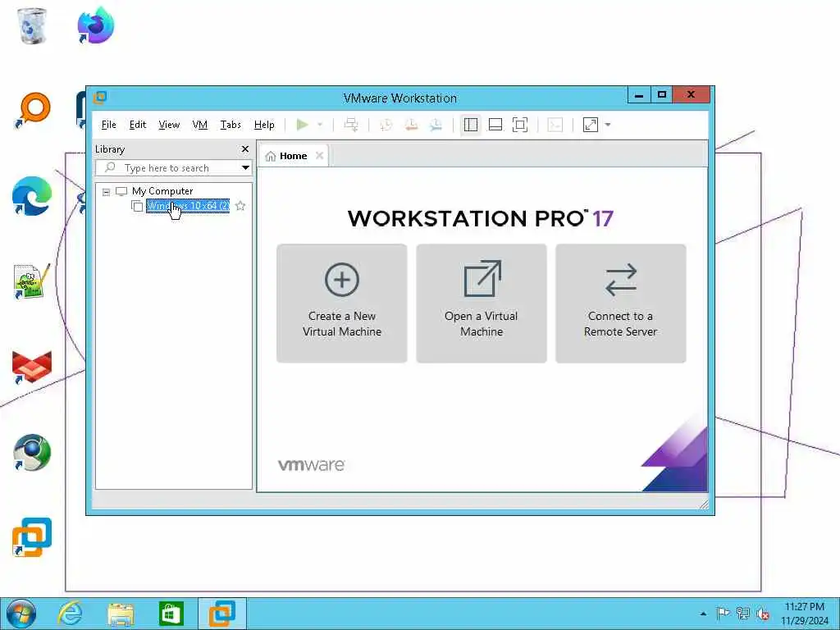Click Connect to a Remote Server
Screen dimensions: 840x630
coord(621,304)
